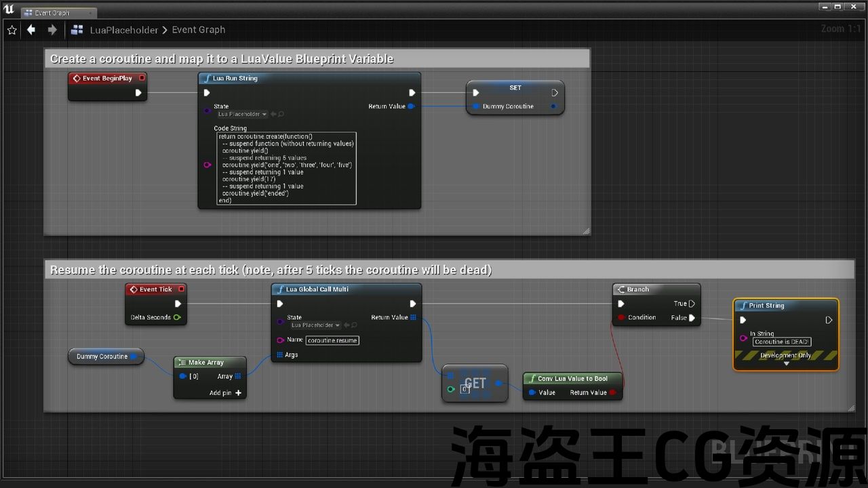Click the Return Value pin on Lua Run String
This screenshot has width=868, height=488.
coord(411,106)
